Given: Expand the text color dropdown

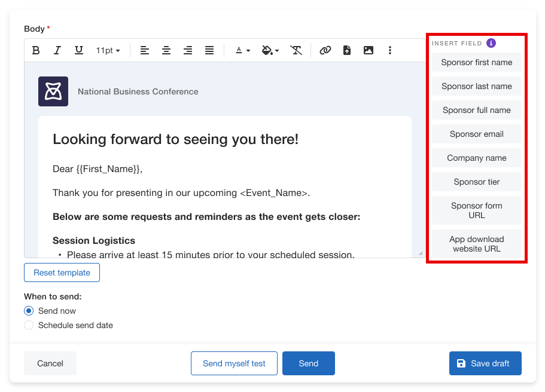Looking at the screenshot, I should [243, 51].
